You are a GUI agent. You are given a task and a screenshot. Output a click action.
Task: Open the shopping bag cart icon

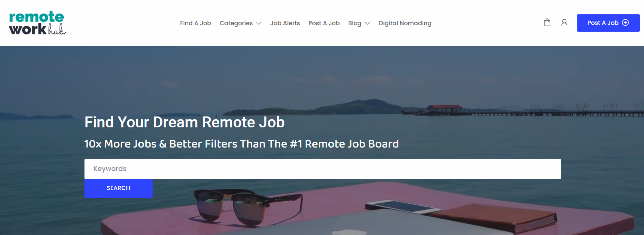coord(547,22)
